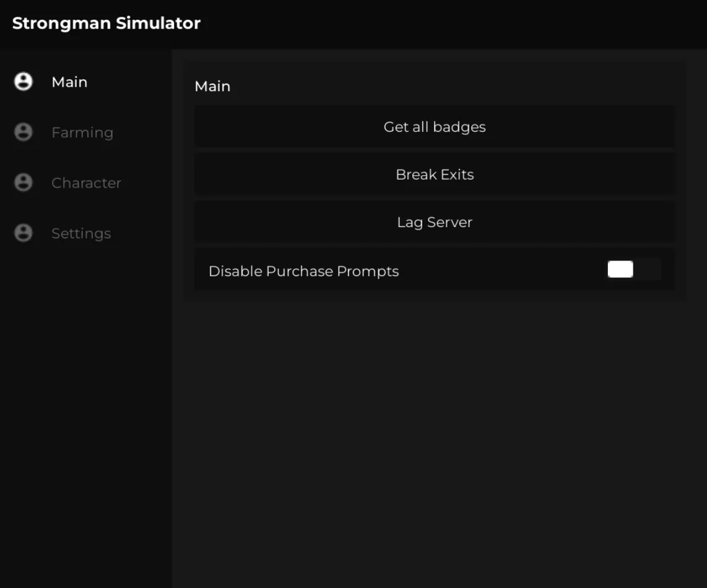Click the Character label in sidebar
Image resolution: width=707 pixels, height=588 pixels.
86,183
